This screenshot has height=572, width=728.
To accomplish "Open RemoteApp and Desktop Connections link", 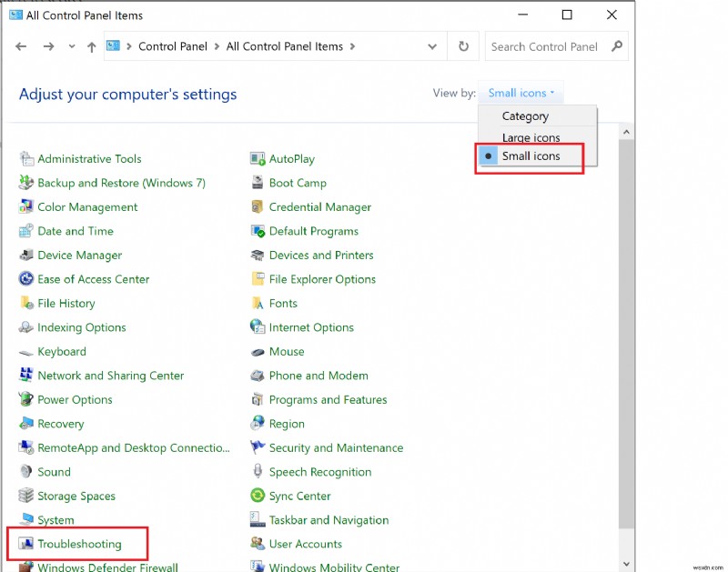I will 134,447.
